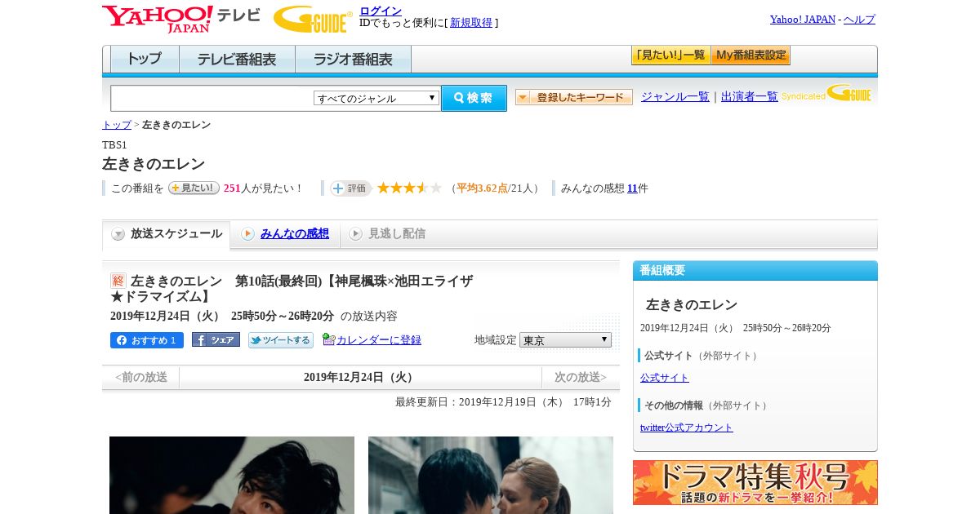Open the twitter公式アカウント link
This screenshot has width=980, height=514.
coord(687,428)
